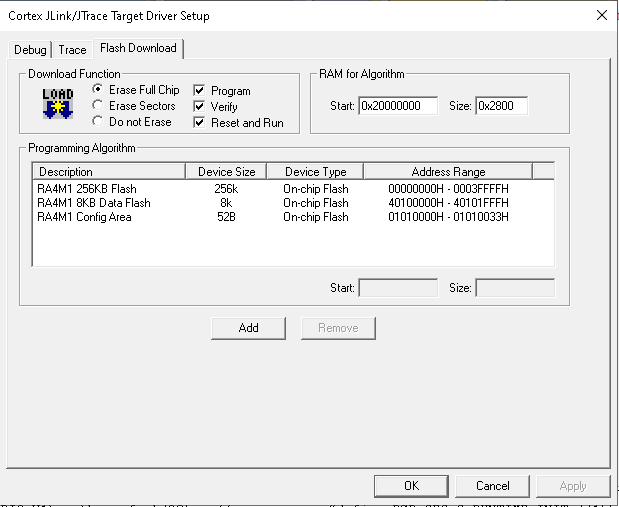Click the Address Range column header

[448, 172]
